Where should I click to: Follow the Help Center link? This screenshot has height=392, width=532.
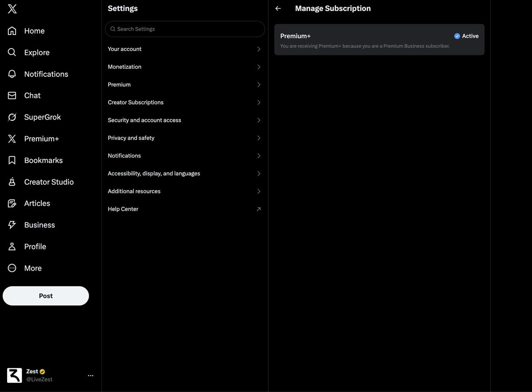(185, 209)
